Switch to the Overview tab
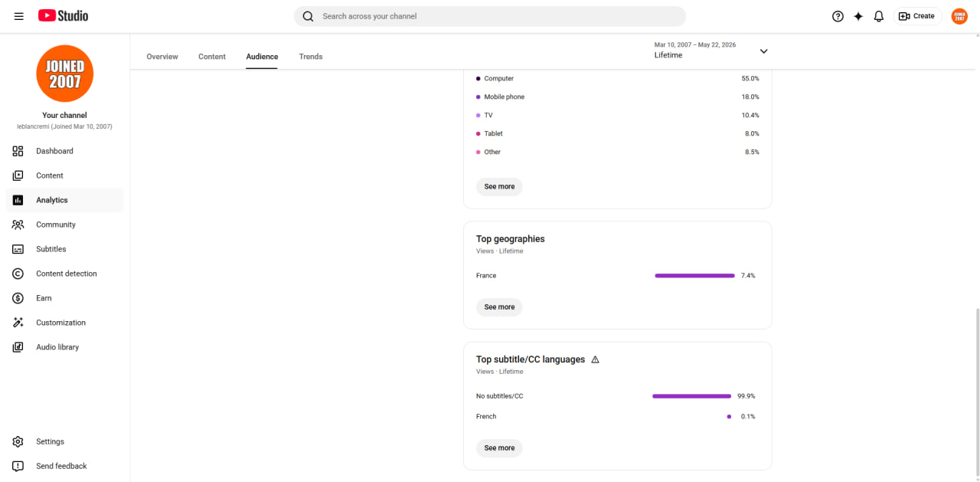980x482 pixels. click(162, 57)
